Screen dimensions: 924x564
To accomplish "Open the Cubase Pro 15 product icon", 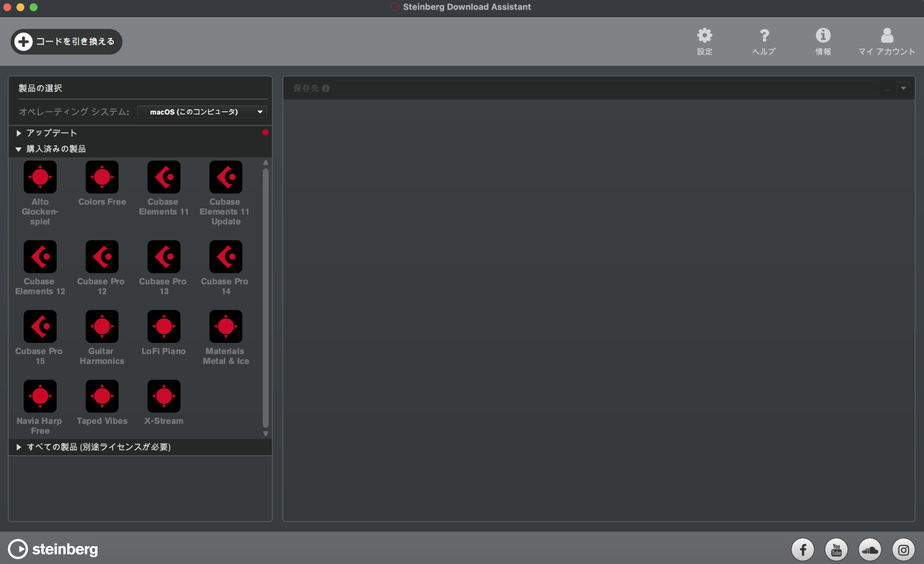I will (40, 326).
